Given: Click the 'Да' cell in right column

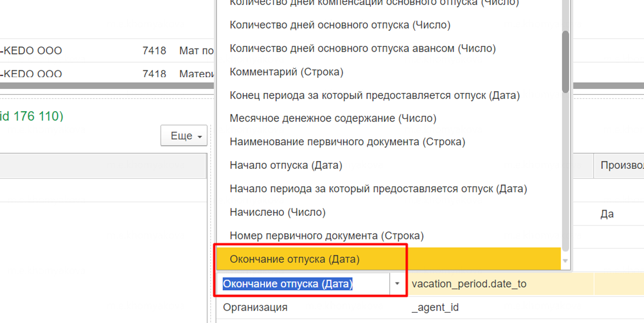Looking at the screenshot, I should point(607,214).
